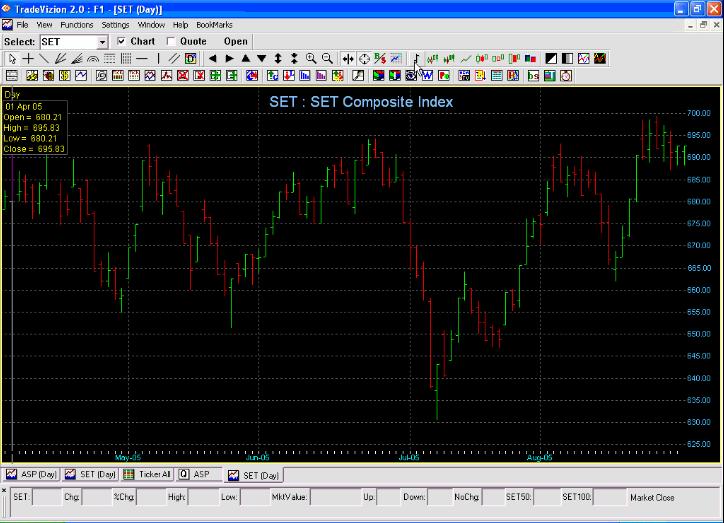Screen dimensions: 724x523
Task: Click the SET value field in status bar
Action: [47, 497]
